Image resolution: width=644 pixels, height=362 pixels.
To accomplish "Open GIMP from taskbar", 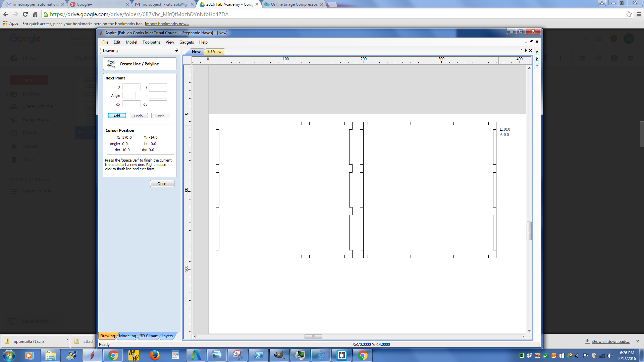I will (x=279, y=355).
